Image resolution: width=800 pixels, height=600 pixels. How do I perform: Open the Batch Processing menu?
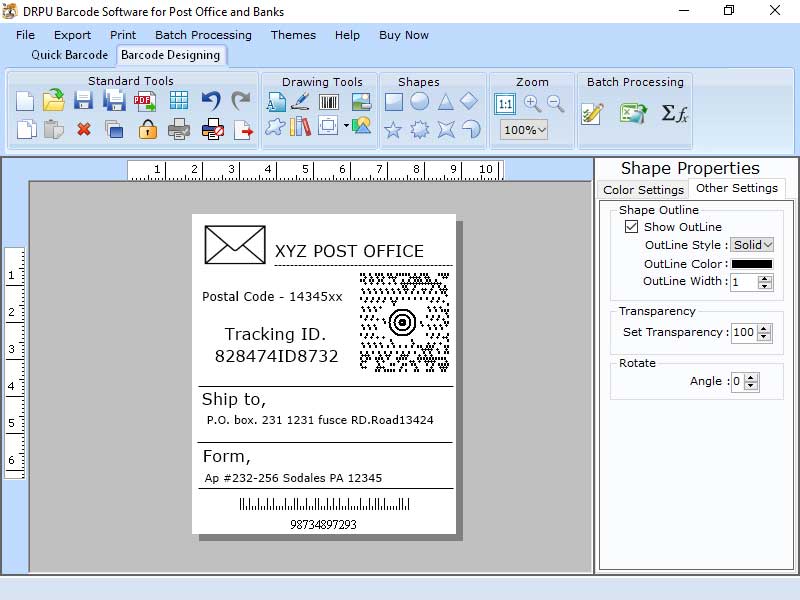[203, 35]
